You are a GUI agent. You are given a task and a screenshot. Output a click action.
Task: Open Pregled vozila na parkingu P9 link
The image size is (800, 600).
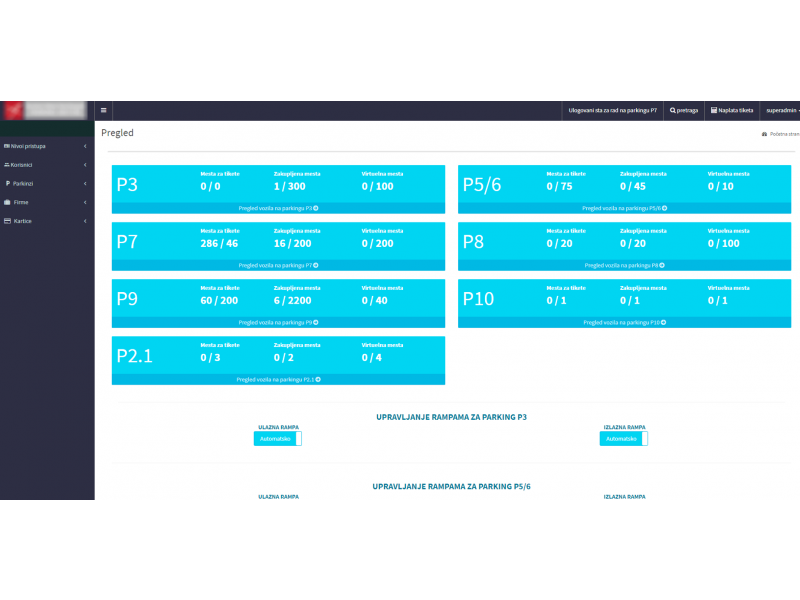[278, 322]
